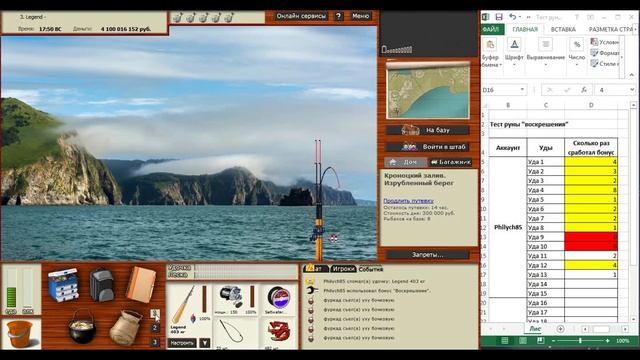Switch to the События tab
The width and height of the screenshot is (640, 360).
coord(371,269)
